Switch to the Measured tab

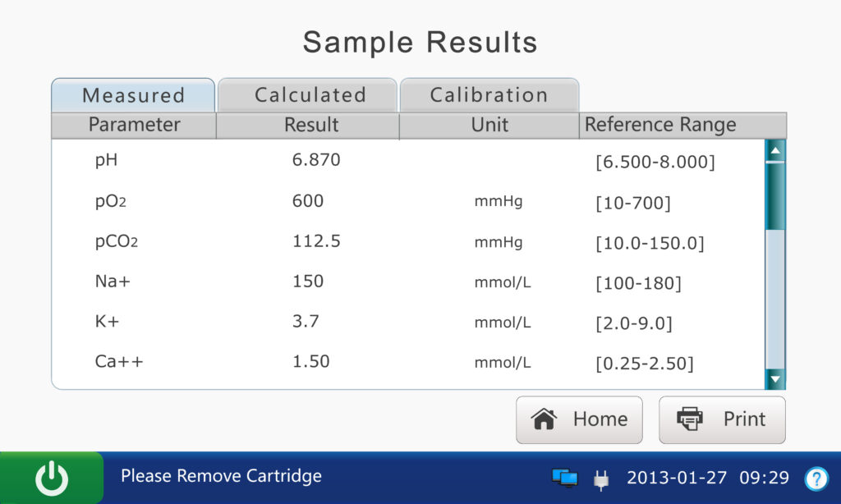[x=133, y=95]
